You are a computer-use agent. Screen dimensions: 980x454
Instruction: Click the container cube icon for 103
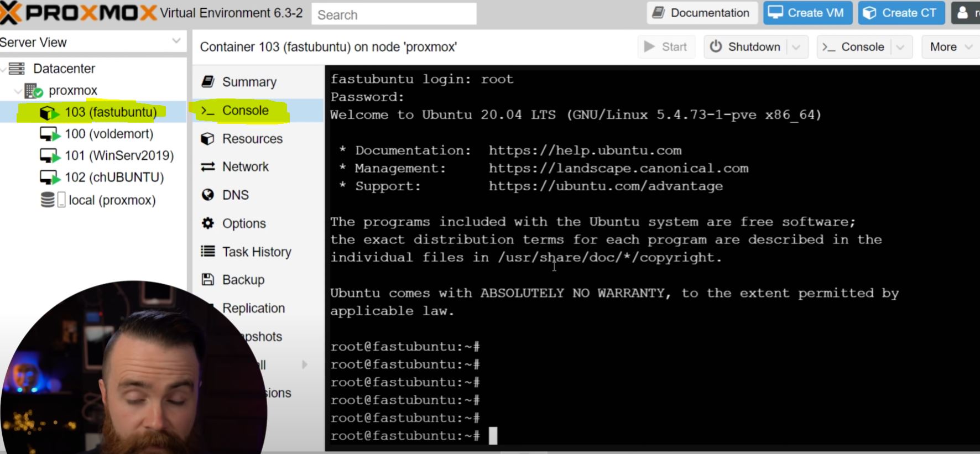tap(49, 113)
